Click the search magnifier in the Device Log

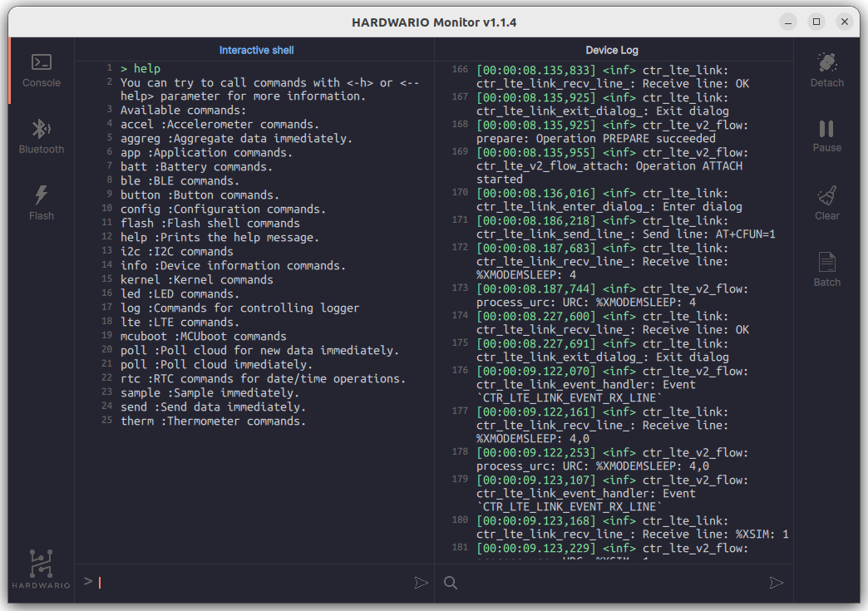point(450,583)
